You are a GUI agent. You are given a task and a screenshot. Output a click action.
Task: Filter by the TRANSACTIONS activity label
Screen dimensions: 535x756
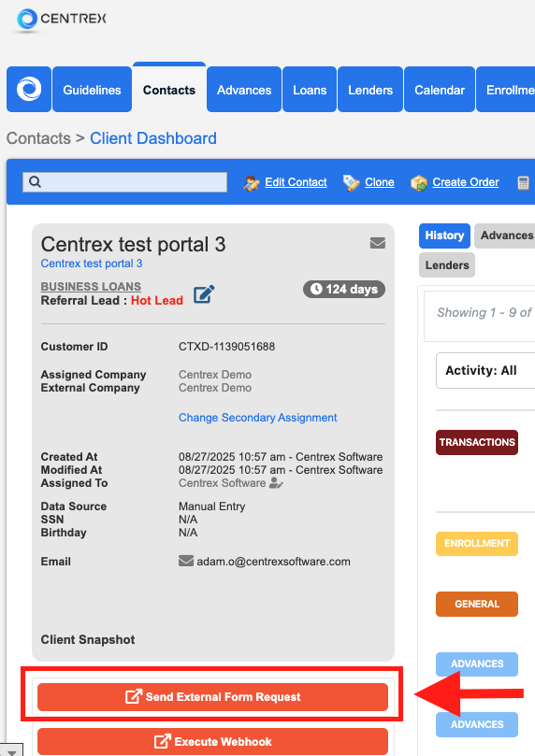[x=477, y=442]
